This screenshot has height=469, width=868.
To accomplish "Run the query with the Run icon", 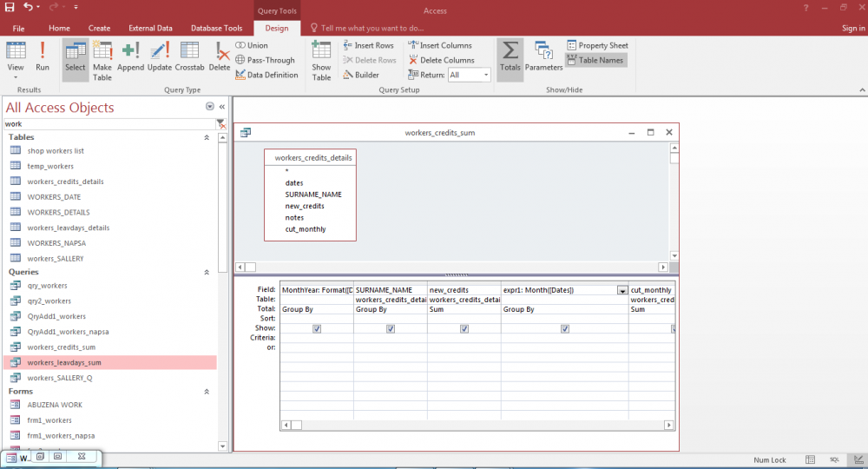I will point(42,56).
